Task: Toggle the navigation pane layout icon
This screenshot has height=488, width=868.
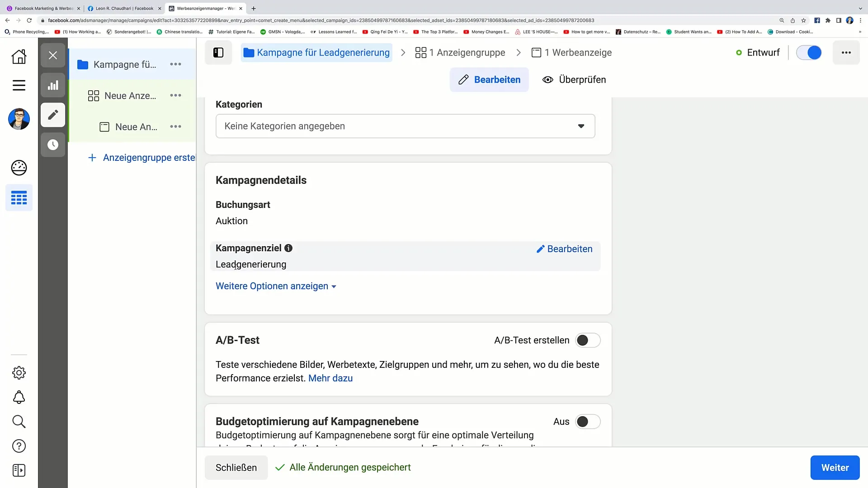Action: coord(218,52)
